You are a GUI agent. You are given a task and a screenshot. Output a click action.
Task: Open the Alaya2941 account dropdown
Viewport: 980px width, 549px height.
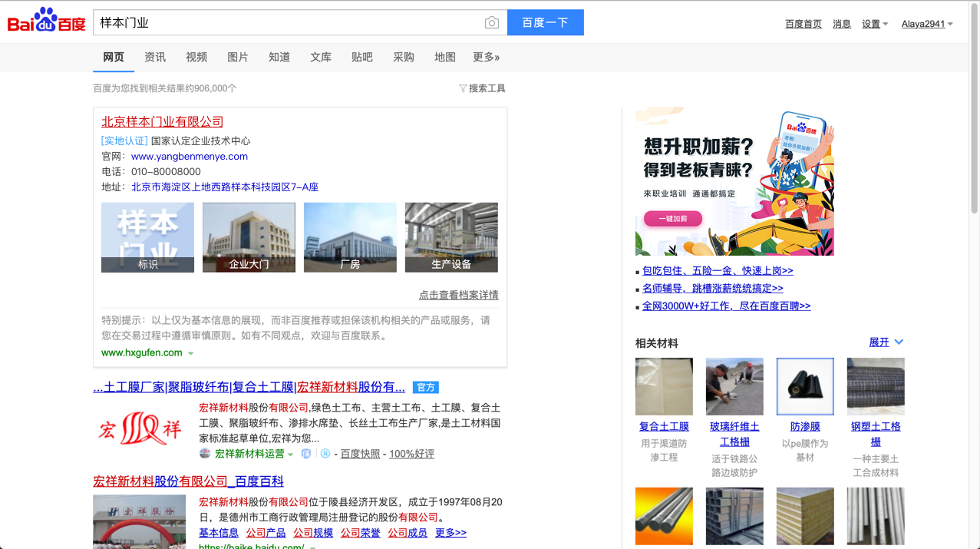(x=927, y=24)
